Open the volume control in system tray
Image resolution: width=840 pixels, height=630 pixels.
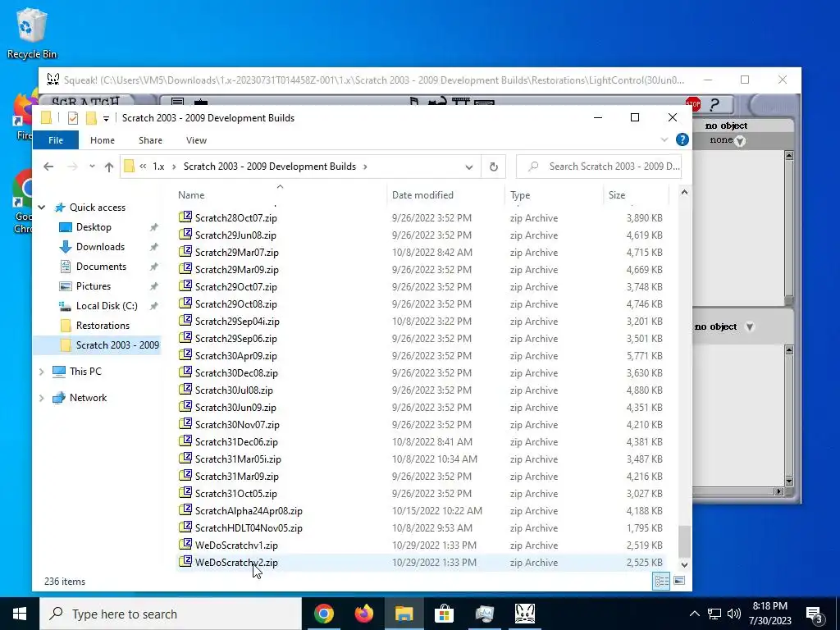tap(734, 614)
